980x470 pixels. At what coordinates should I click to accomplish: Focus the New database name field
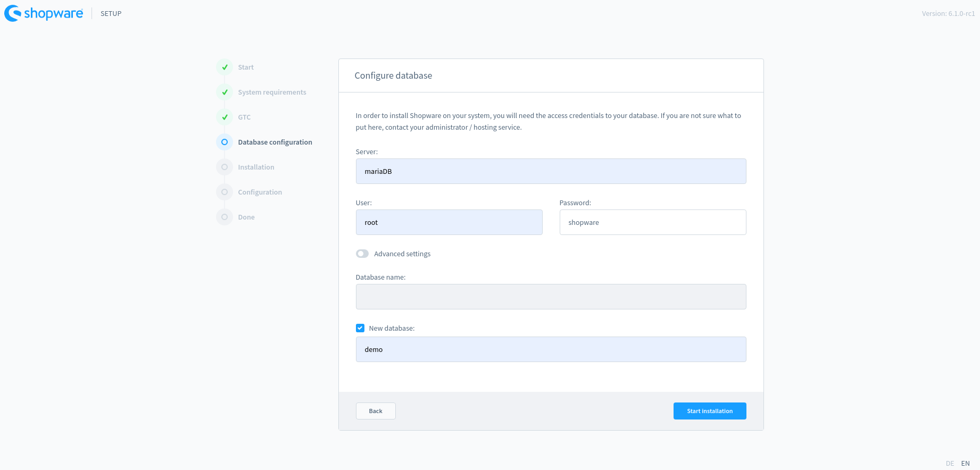click(551, 349)
